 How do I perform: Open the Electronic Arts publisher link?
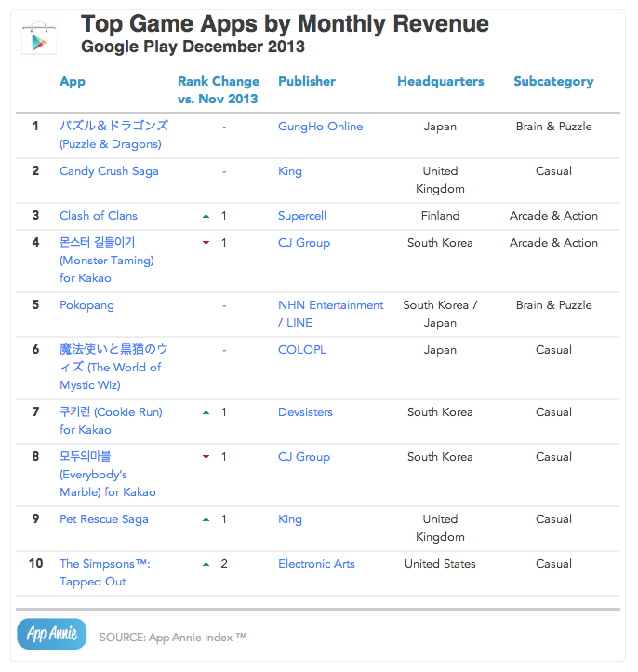(316, 564)
